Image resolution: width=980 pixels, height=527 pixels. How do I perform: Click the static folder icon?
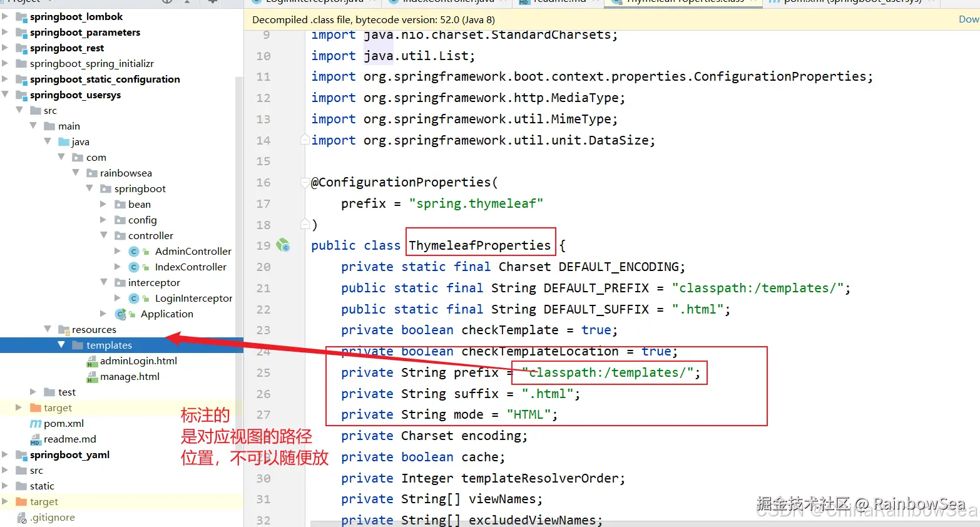(21, 486)
